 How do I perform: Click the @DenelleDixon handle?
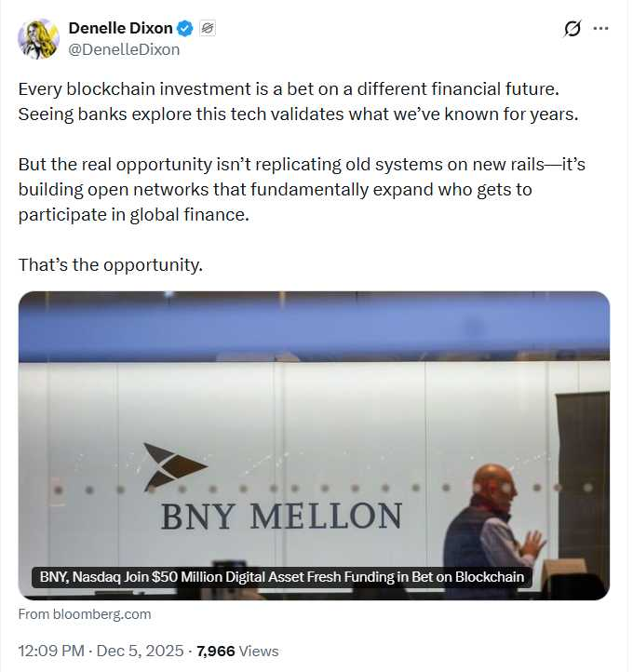(124, 49)
